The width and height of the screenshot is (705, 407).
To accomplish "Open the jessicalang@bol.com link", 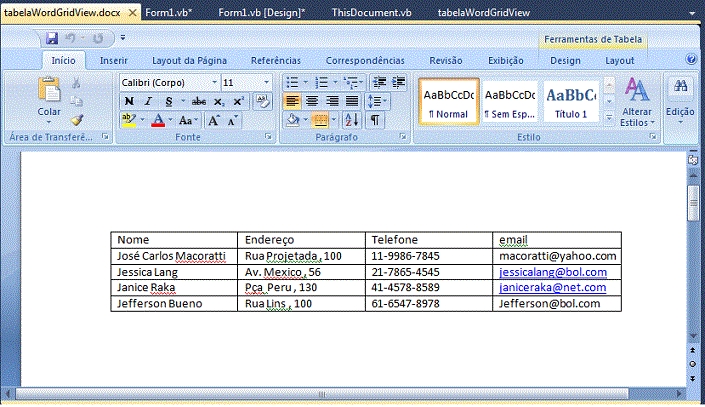I will [x=553, y=272].
